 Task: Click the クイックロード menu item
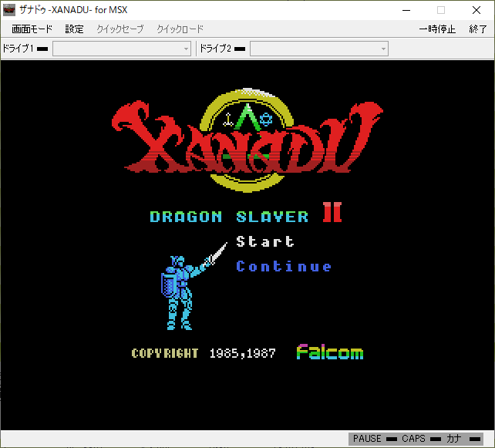tap(180, 29)
